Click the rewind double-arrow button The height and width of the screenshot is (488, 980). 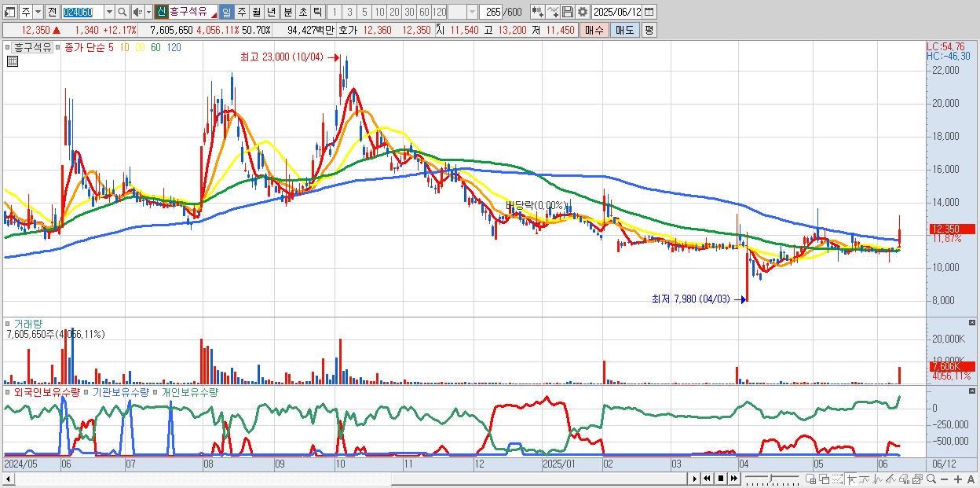click(707, 479)
